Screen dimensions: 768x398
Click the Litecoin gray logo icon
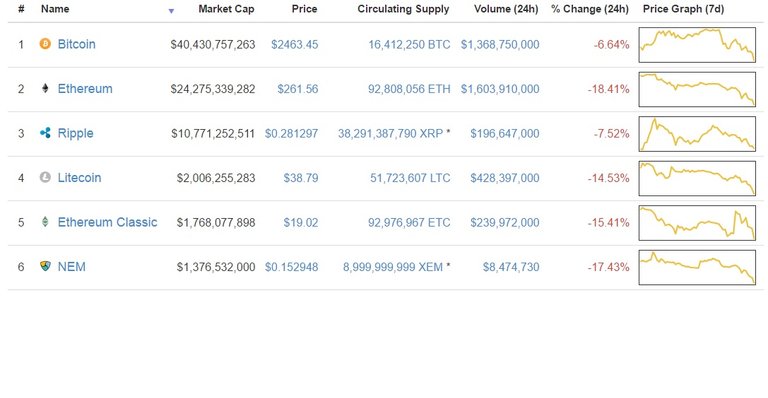coord(45,177)
